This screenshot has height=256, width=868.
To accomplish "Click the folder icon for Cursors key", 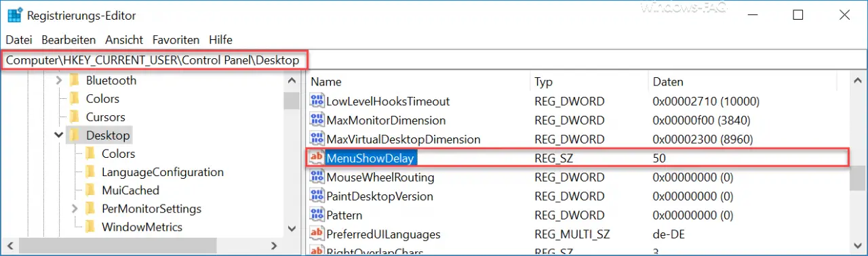I will click(x=75, y=116).
